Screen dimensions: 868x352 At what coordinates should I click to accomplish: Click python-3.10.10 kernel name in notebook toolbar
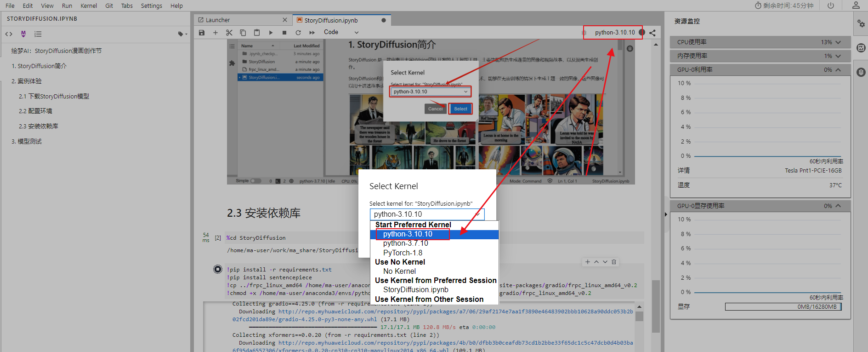coord(615,32)
